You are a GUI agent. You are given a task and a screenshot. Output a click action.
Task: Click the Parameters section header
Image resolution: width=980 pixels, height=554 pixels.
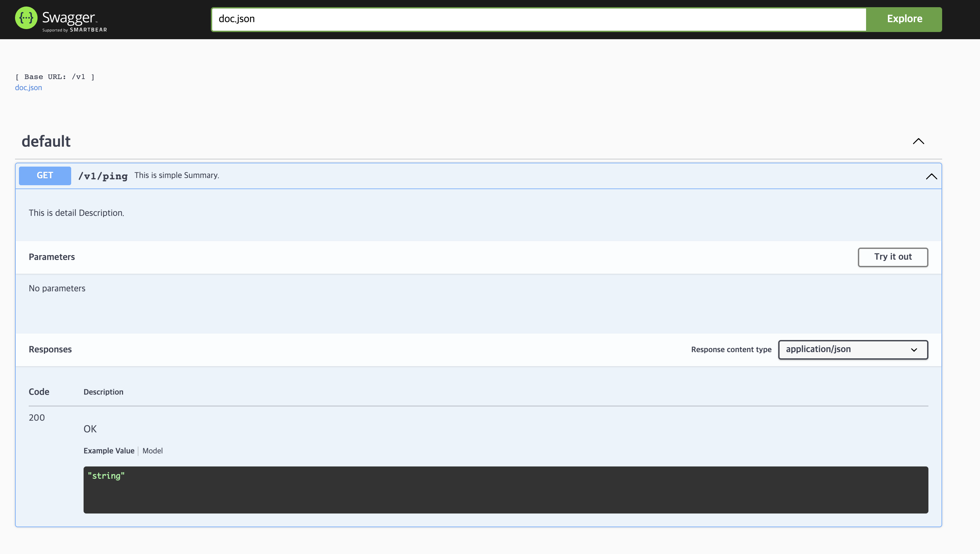(x=52, y=257)
